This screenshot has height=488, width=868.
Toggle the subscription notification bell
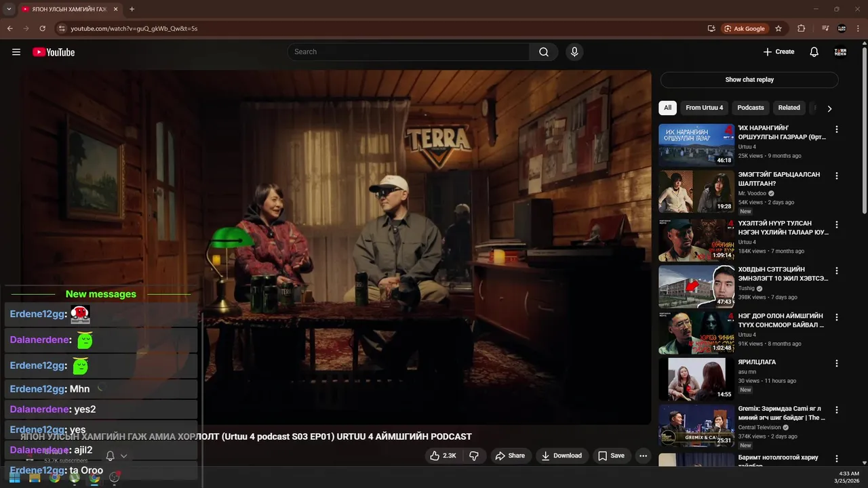coord(110,456)
